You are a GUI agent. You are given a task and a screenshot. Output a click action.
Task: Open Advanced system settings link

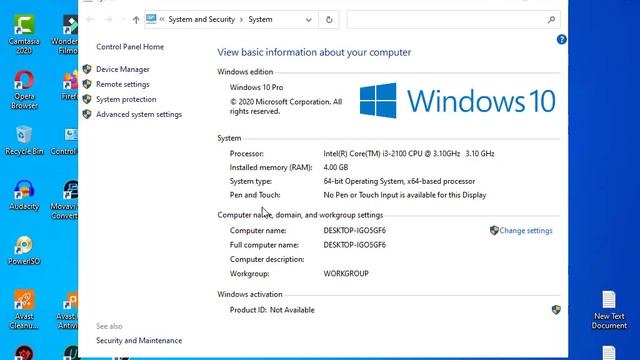tap(139, 114)
